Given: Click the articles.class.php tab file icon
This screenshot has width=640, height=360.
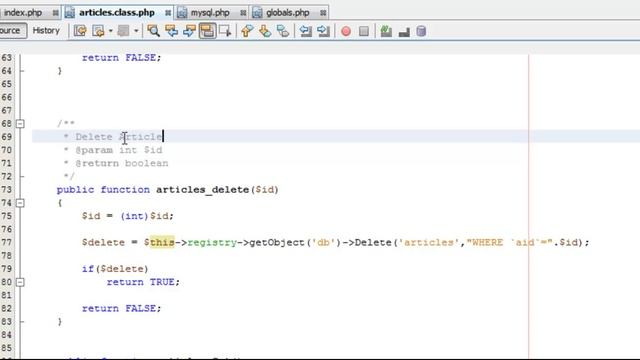Looking at the screenshot, I should tap(70, 13).
